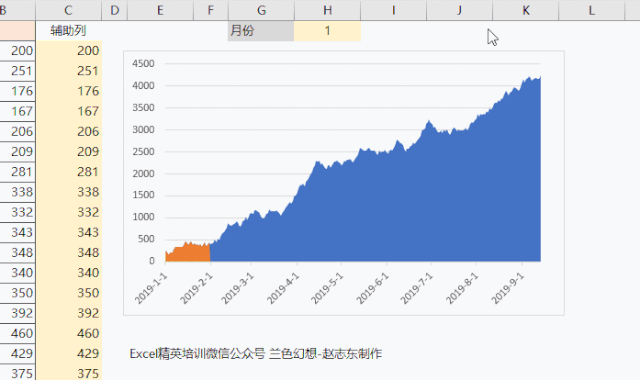Screen dimensions: 640x380
Task: Click the 2019-6-1 date axis label
Action: [x=372, y=289]
